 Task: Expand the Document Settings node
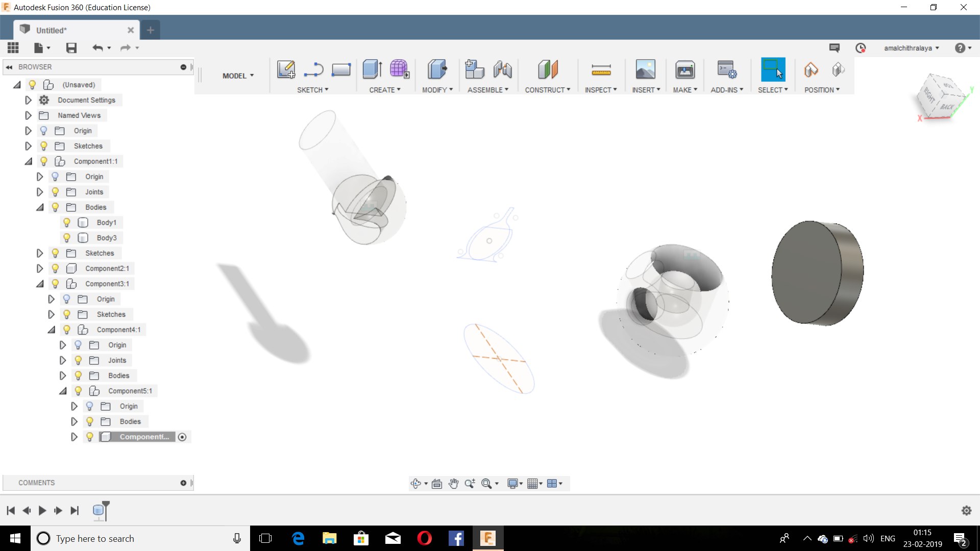coord(29,100)
